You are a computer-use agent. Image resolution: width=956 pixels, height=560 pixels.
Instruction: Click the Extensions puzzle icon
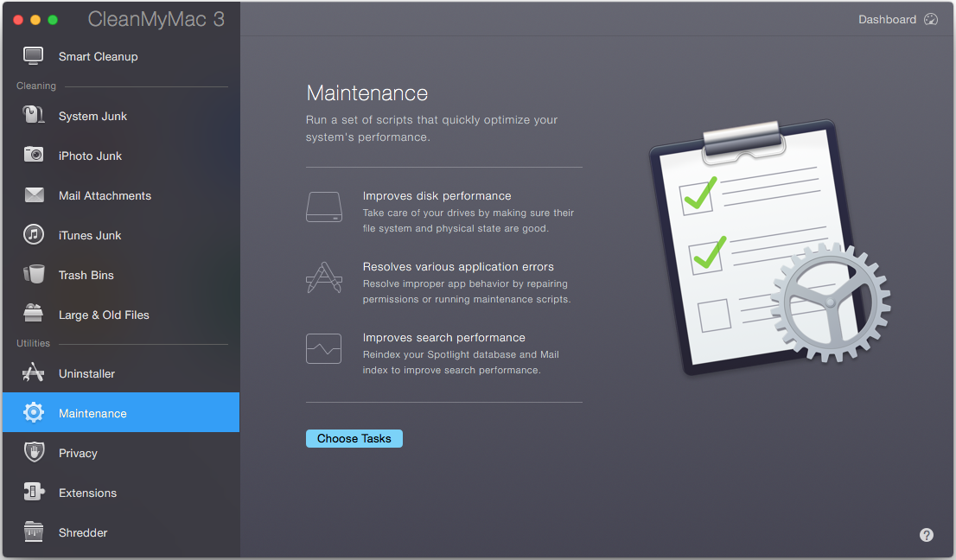[34, 492]
